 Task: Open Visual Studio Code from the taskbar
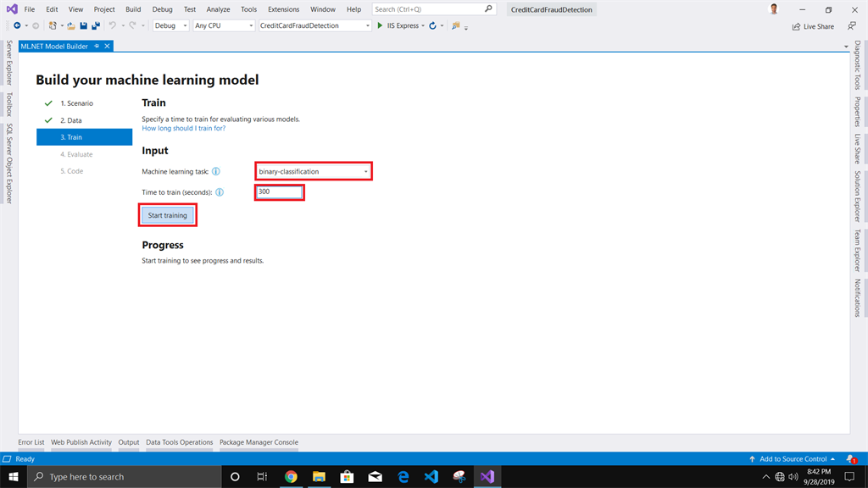[x=431, y=476]
